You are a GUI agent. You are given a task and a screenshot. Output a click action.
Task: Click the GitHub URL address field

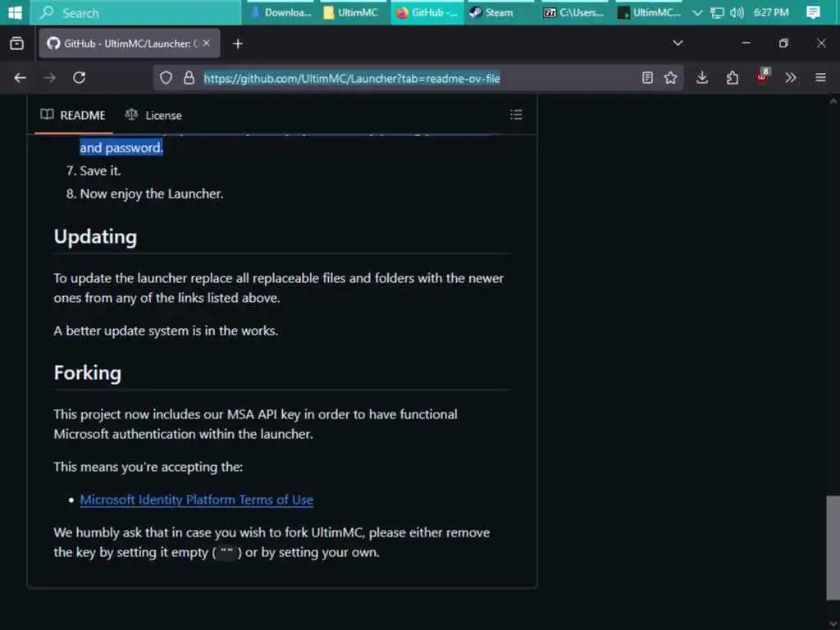coord(351,78)
